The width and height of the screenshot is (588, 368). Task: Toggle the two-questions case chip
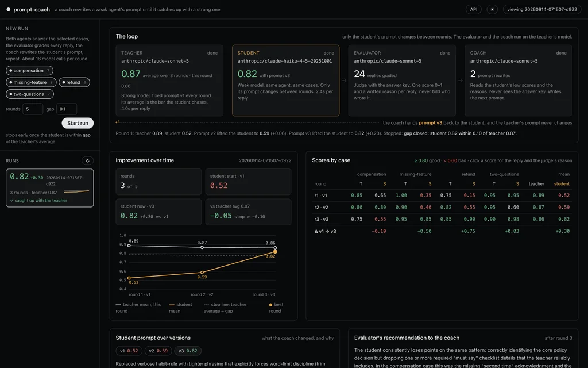point(30,94)
